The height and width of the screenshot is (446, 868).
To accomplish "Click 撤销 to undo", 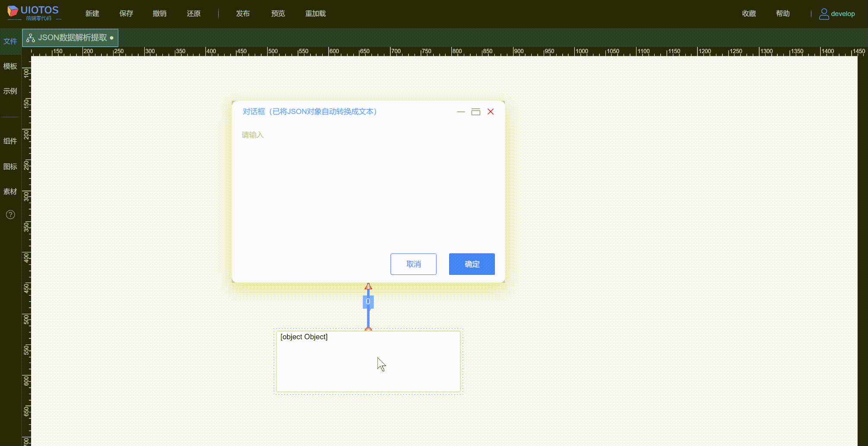I will (x=160, y=14).
